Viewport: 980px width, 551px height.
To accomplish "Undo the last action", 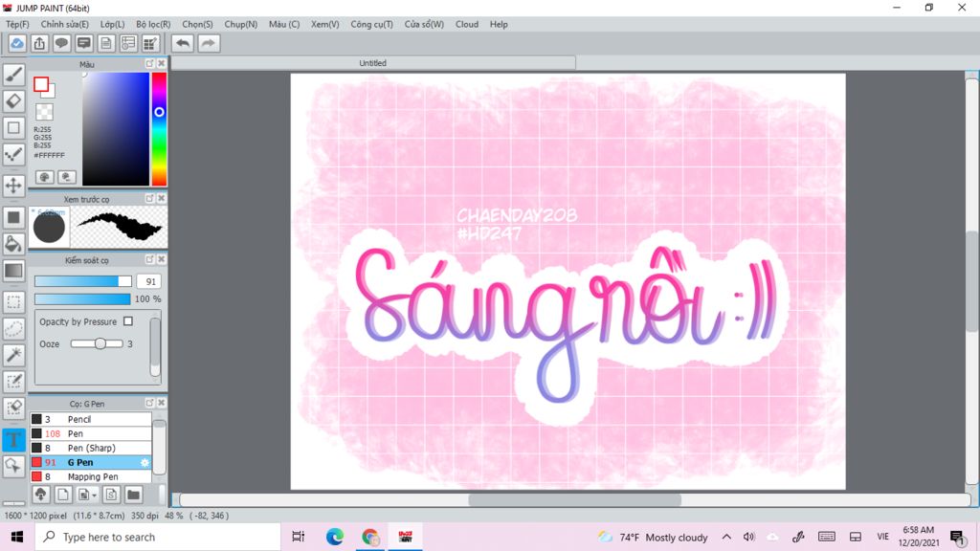I will (x=183, y=43).
